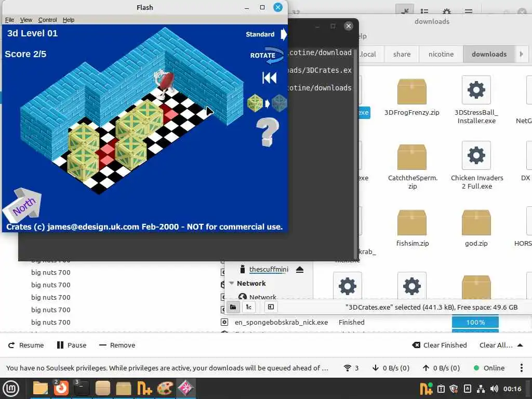The image size is (532, 399).
Task: Select the fishsim.zip archive
Action: coord(412,229)
